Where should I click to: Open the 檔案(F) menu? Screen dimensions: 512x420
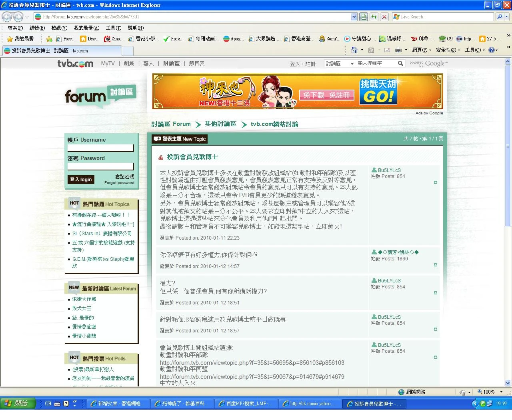[x=15, y=28]
